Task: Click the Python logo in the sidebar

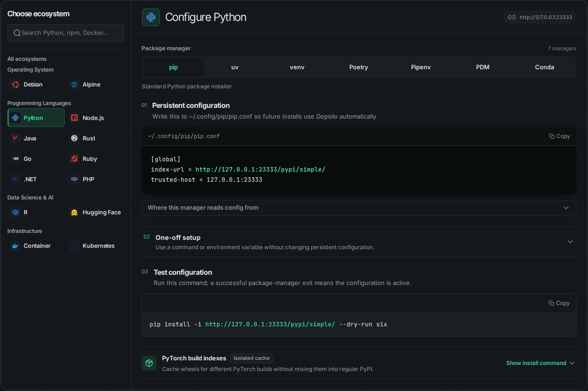Action: click(x=15, y=118)
